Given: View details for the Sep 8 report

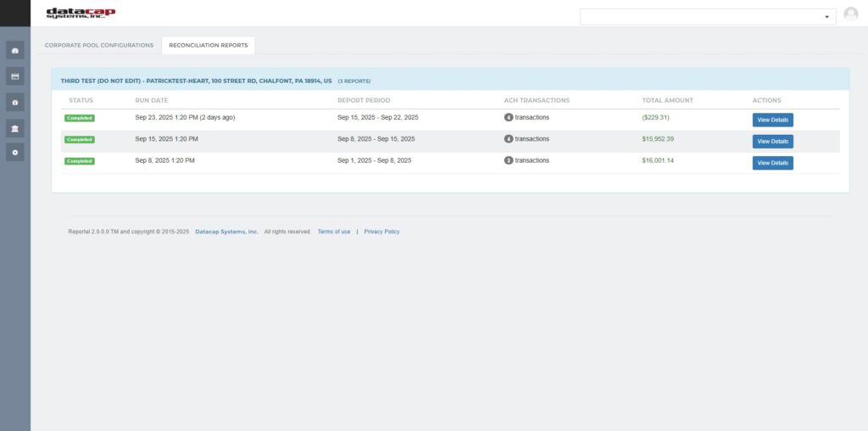Looking at the screenshot, I should pos(772,163).
